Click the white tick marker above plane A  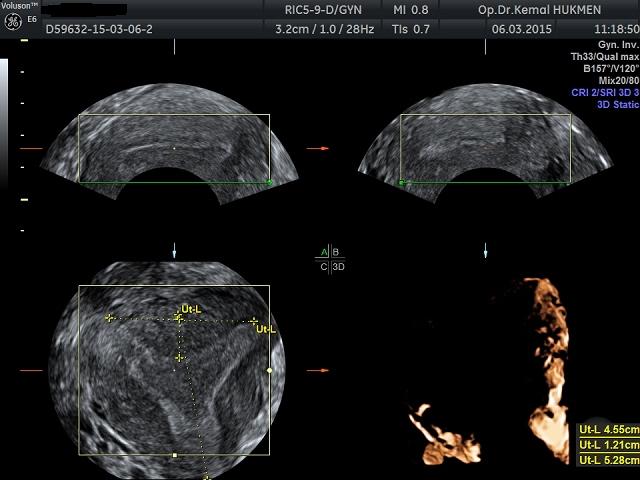point(174,47)
